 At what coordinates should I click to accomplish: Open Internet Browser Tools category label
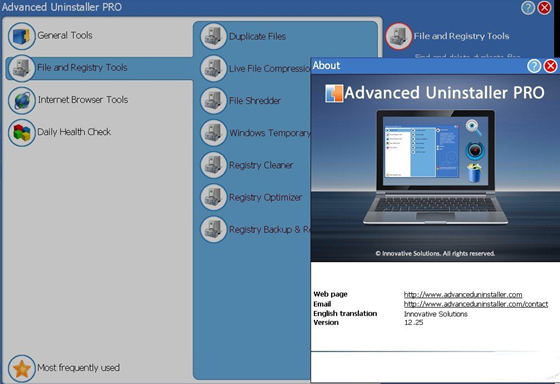(83, 100)
